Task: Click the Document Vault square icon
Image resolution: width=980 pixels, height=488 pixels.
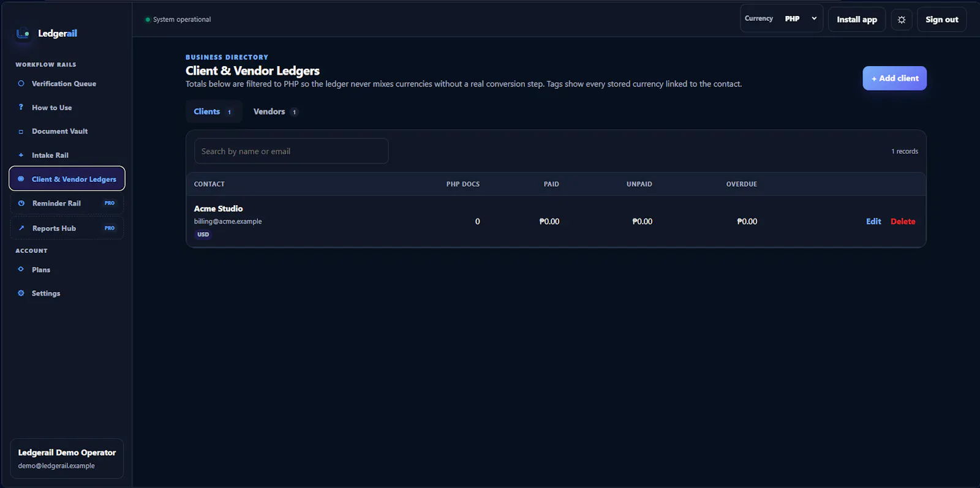Action: [21, 132]
